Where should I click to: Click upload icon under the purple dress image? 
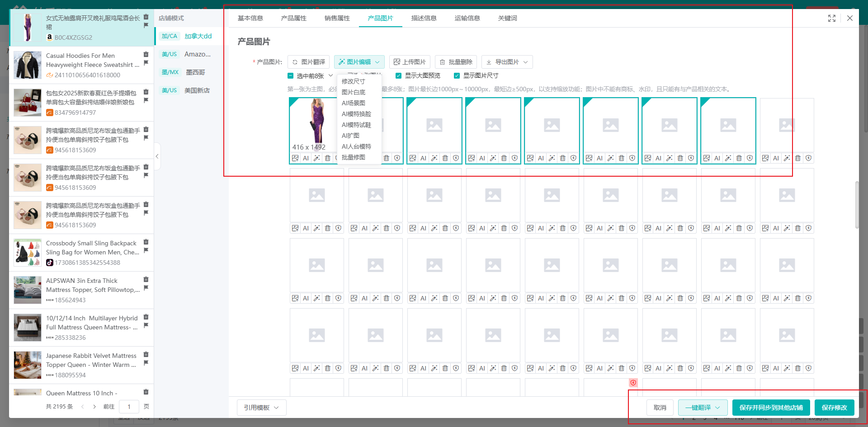(x=295, y=158)
